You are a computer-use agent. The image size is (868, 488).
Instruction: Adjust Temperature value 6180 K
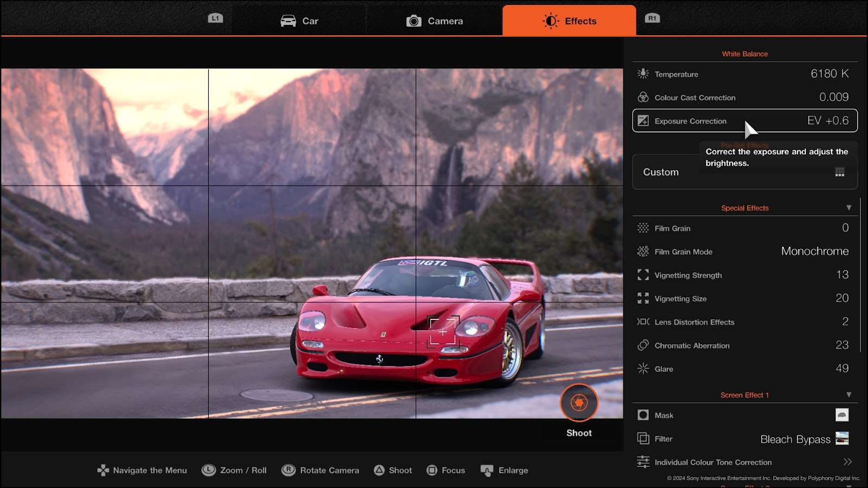829,74
